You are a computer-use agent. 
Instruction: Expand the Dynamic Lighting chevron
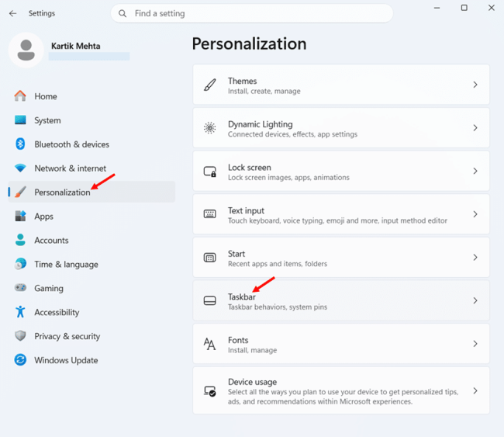pos(475,128)
